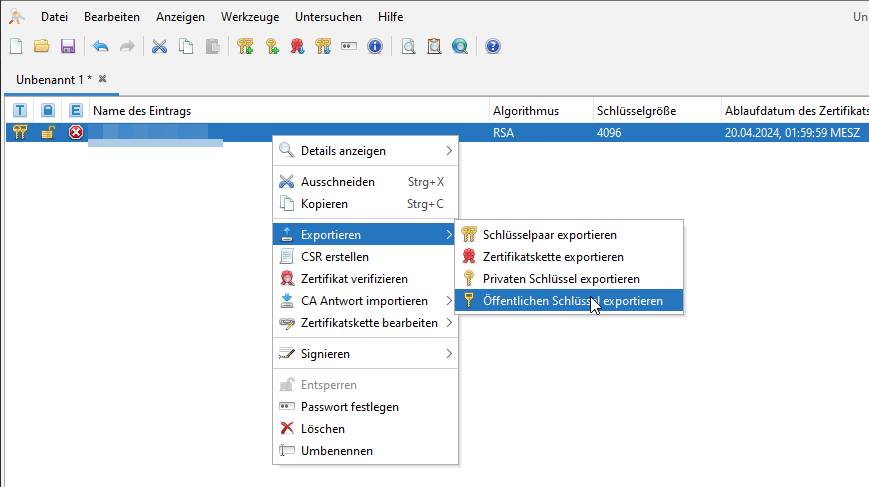The height and width of the screenshot is (487, 869).
Task: Click the Set Password toolbar icon
Action: click(349, 46)
